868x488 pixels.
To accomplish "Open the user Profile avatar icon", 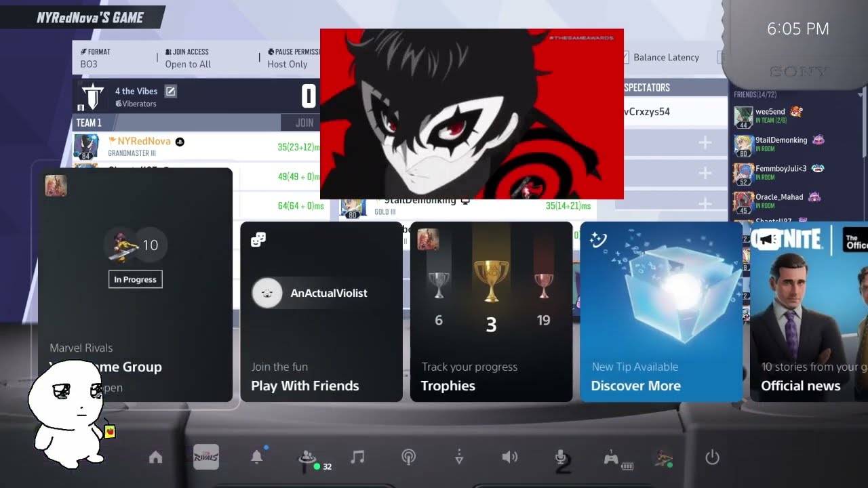I will 663,458.
